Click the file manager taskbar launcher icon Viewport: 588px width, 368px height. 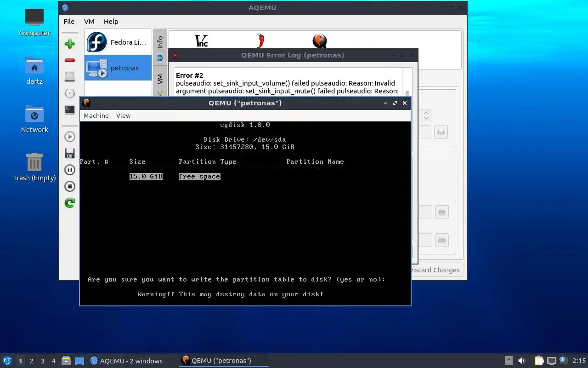(66, 361)
